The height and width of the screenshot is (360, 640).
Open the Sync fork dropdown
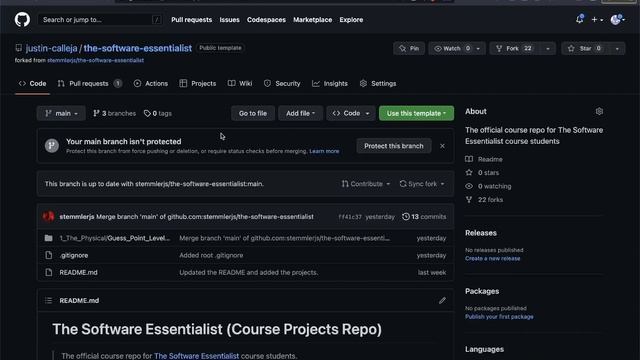click(x=422, y=184)
